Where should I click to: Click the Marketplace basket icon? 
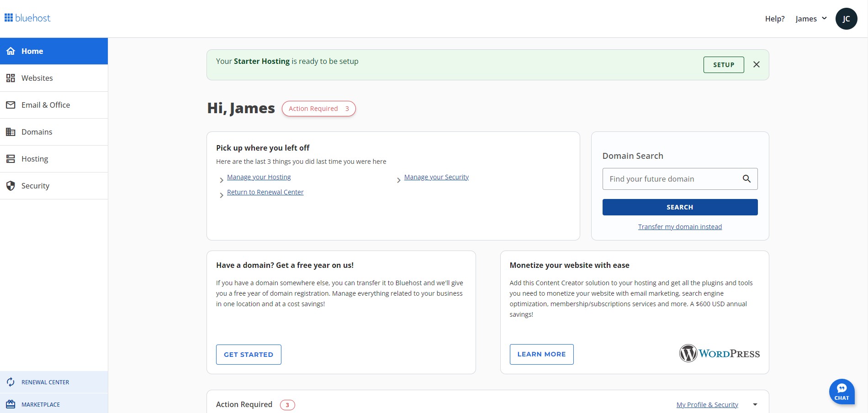[x=11, y=404]
